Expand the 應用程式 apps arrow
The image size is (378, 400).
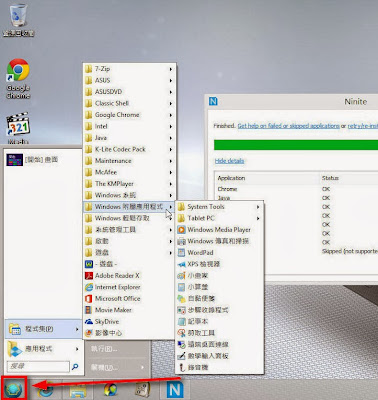(77, 349)
